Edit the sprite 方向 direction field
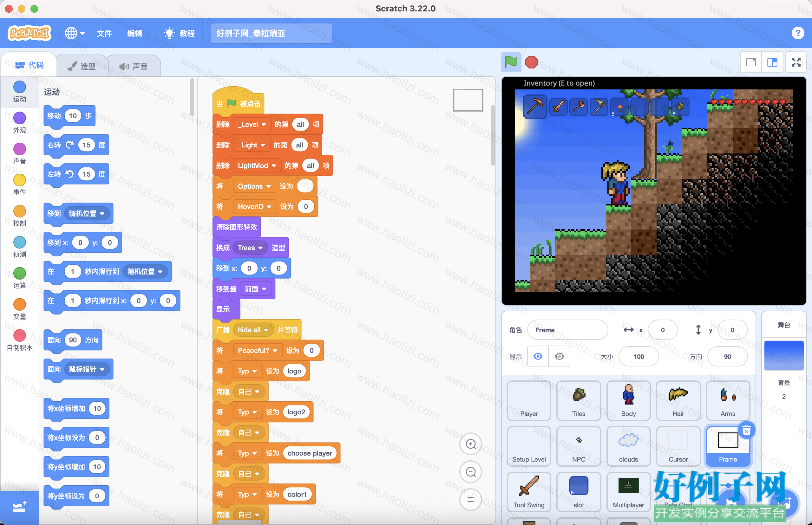This screenshot has height=525, width=812. (727, 356)
